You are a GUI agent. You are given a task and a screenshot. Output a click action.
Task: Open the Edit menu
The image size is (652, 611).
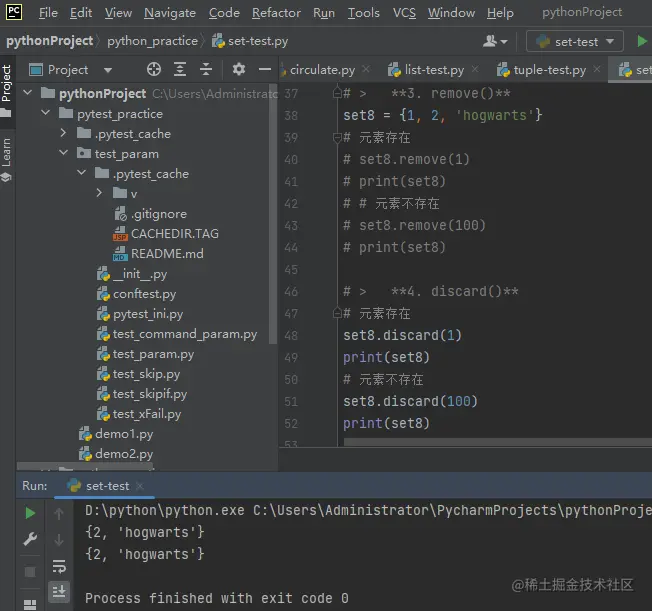click(81, 13)
